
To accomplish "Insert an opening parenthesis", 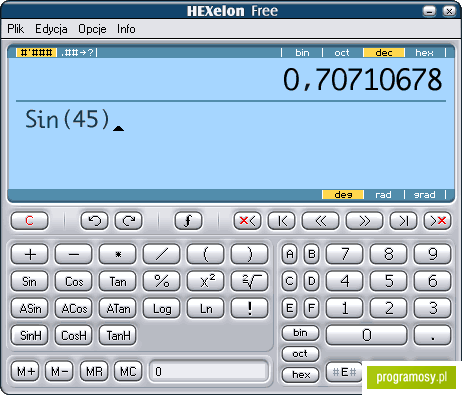I will [x=206, y=254].
